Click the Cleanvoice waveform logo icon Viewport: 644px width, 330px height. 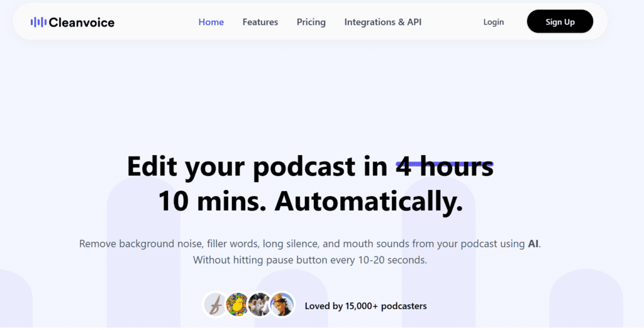pos(38,22)
